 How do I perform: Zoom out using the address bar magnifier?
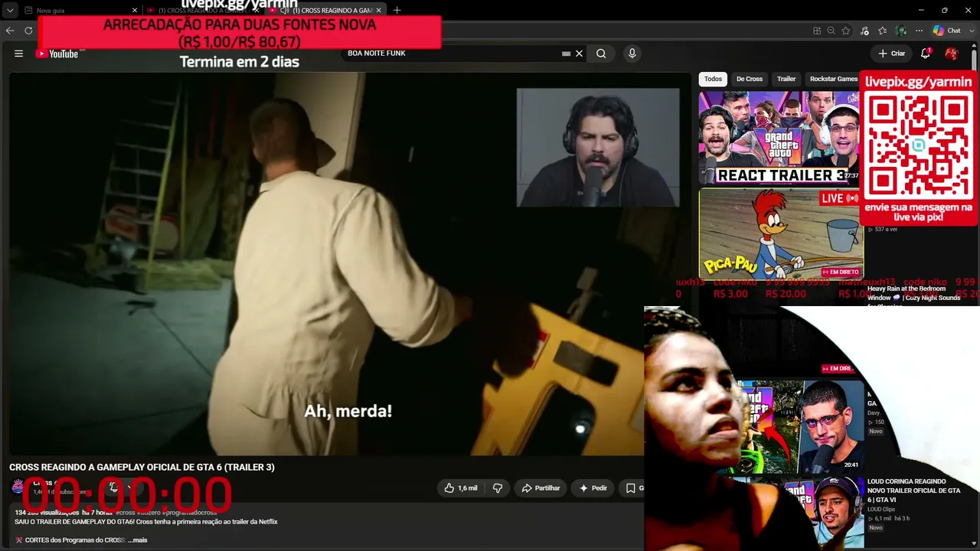pos(831,31)
